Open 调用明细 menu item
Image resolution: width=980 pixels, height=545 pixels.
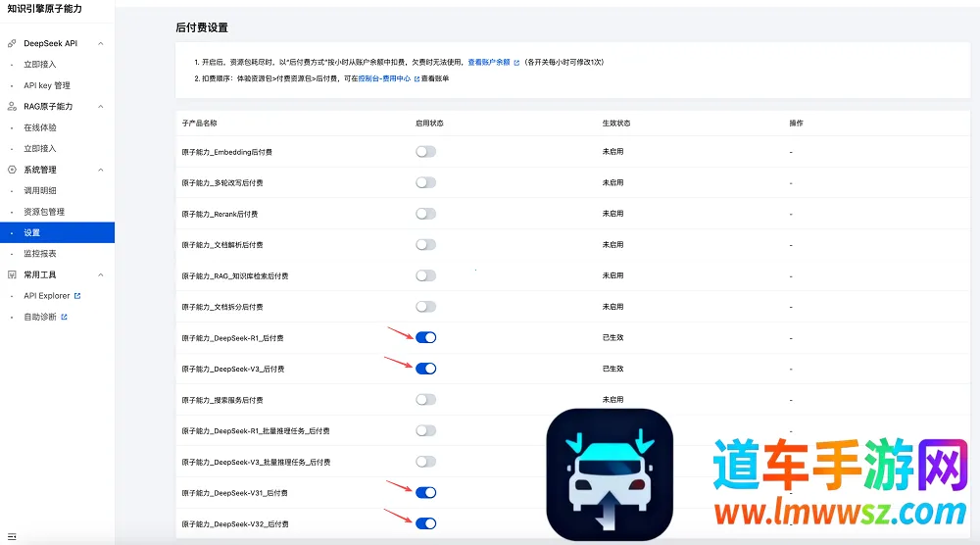(x=40, y=190)
